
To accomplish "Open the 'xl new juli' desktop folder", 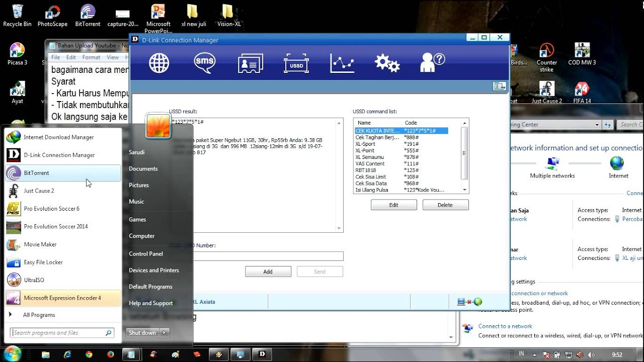I will pos(194,15).
